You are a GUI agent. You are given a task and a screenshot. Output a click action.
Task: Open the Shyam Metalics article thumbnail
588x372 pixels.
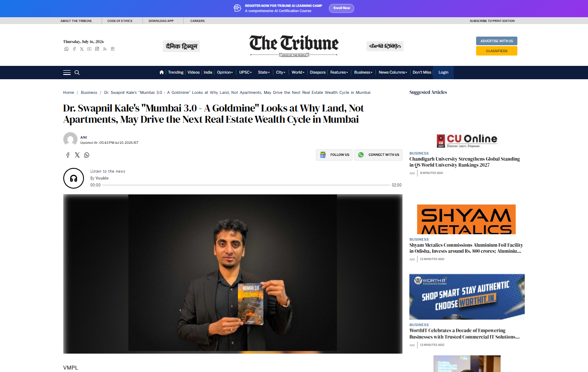click(x=467, y=219)
